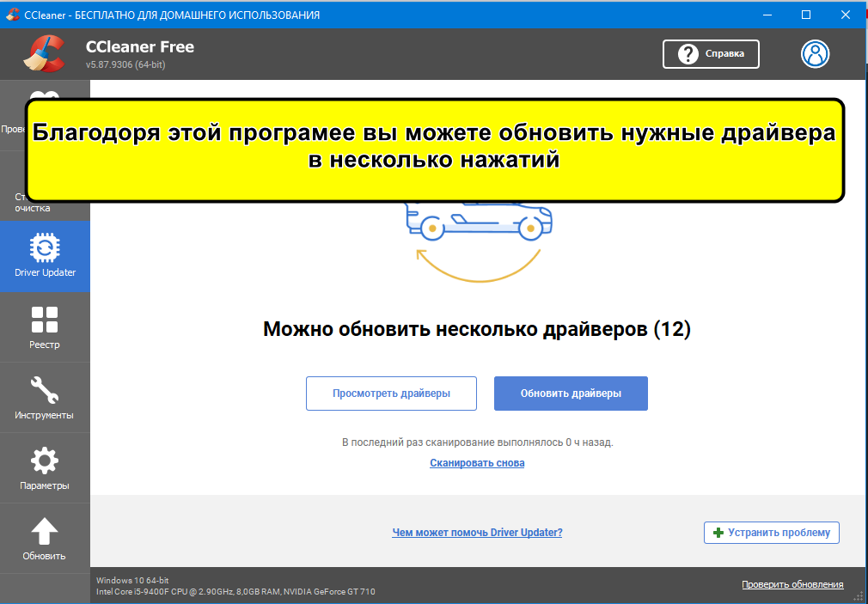Open the Реестр (Registry) section

click(x=45, y=320)
